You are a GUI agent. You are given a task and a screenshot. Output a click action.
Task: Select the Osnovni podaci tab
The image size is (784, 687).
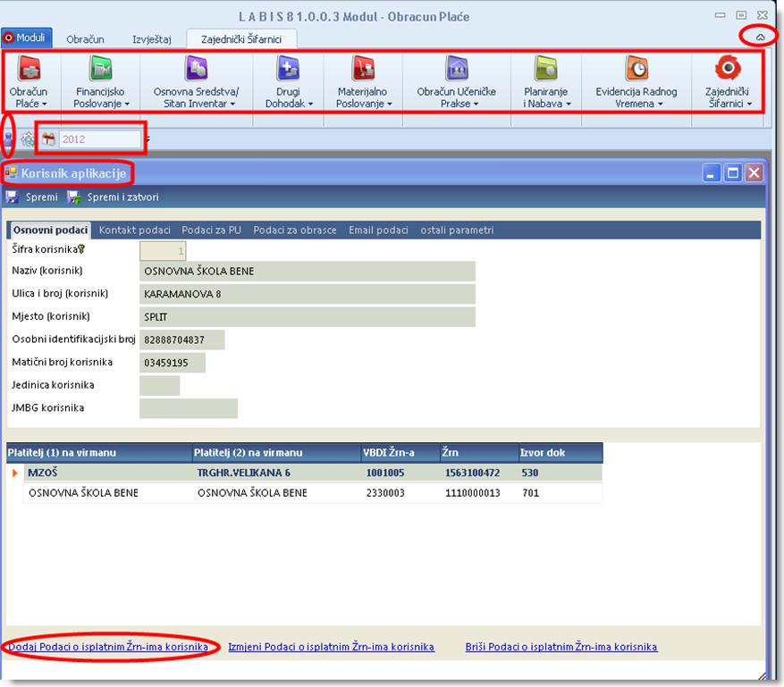tap(50, 230)
